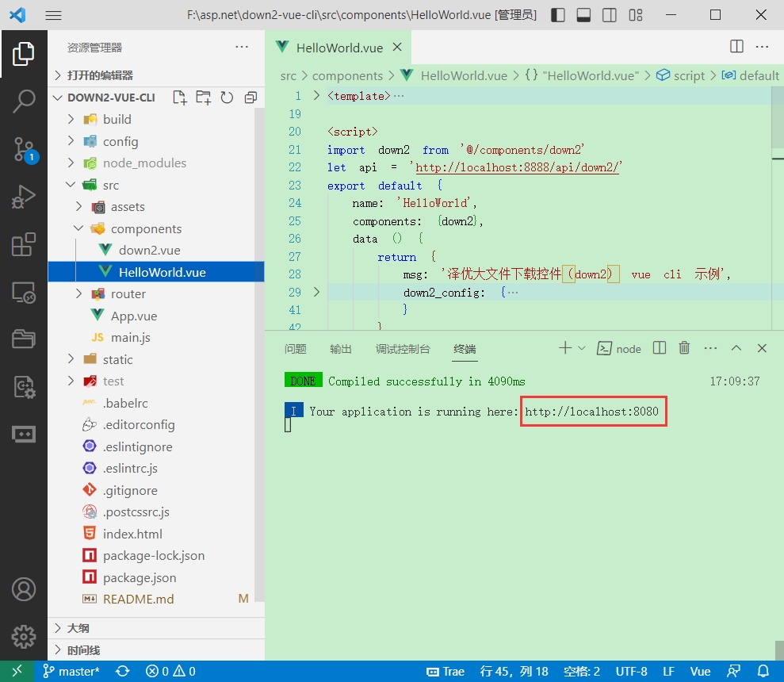The width and height of the screenshot is (784, 682).
Task: Toggle primary sidebar layout button
Action: (x=558, y=15)
